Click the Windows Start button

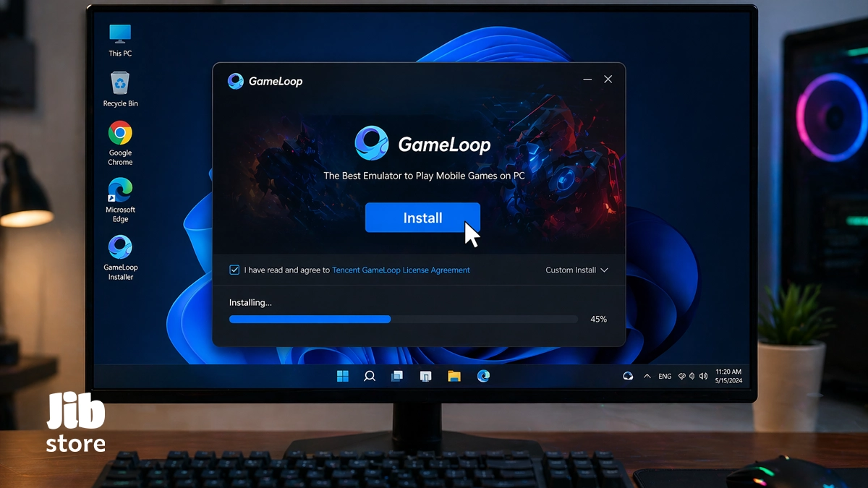point(342,376)
